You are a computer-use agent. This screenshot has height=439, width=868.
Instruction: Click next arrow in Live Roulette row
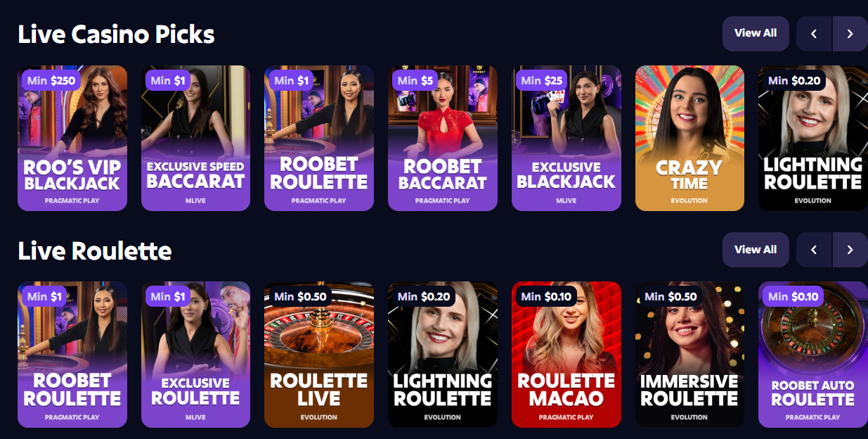(x=850, y=250)
